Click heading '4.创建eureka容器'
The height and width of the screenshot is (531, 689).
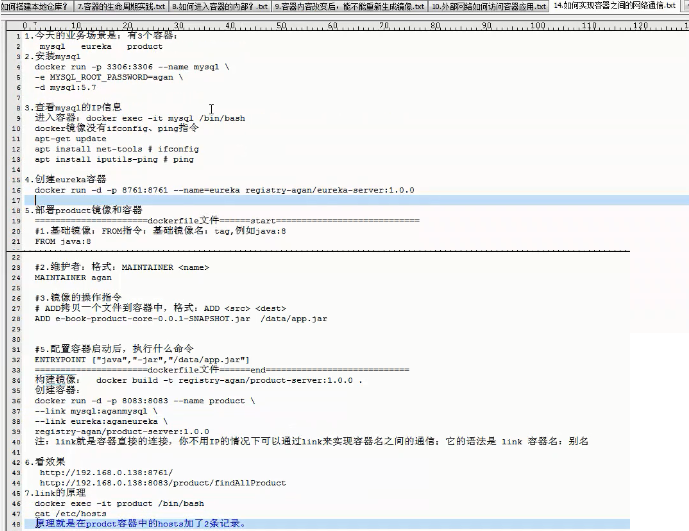click(65, 179)
